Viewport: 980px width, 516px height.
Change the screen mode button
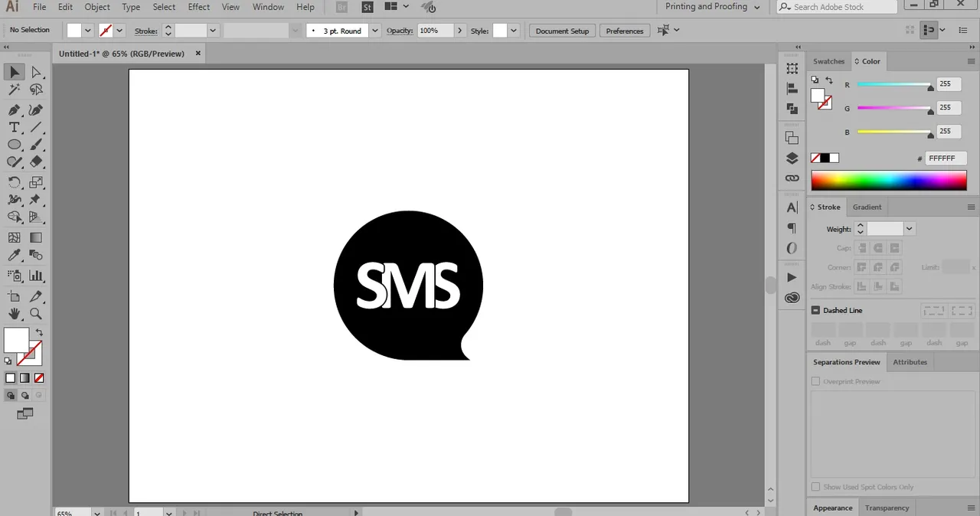25,413
